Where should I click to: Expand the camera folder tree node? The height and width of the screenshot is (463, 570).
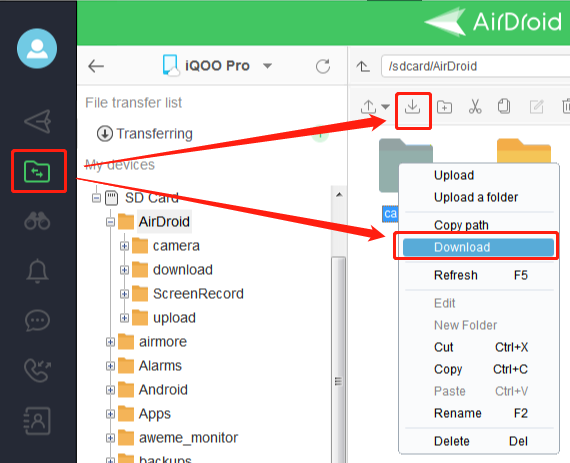tap(124, 246)
